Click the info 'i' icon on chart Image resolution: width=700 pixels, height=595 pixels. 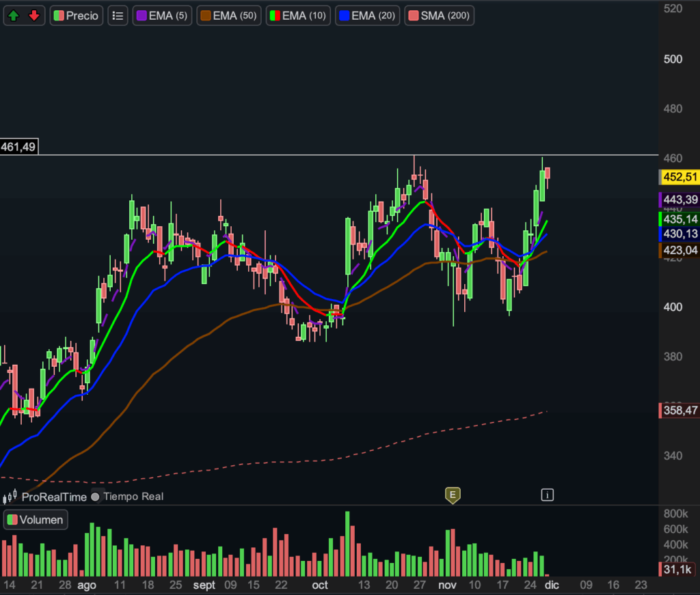coord(547,495)
